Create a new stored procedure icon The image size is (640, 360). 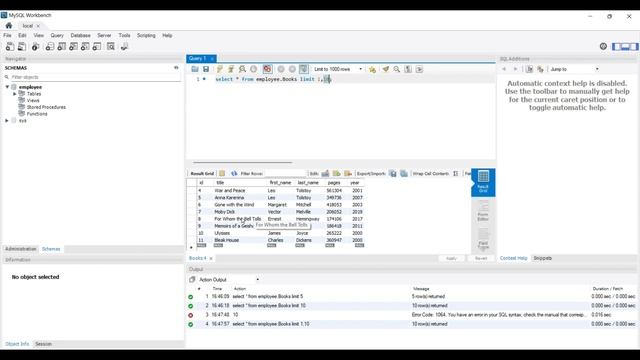(x=85, y=47)
